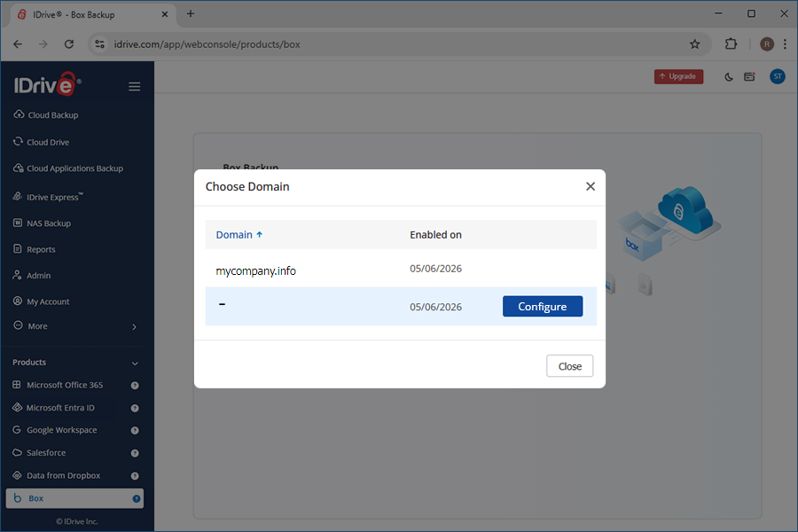This screenshot has height=532, width=798.
Task: Open Chrome three-dot menu
Action: pyautogui.click(x=786, y=44)
